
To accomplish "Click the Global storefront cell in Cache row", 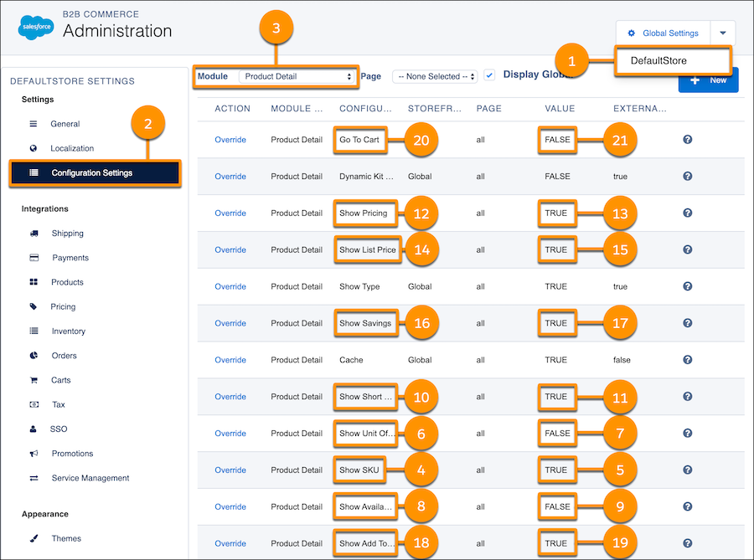I will 420,360.
